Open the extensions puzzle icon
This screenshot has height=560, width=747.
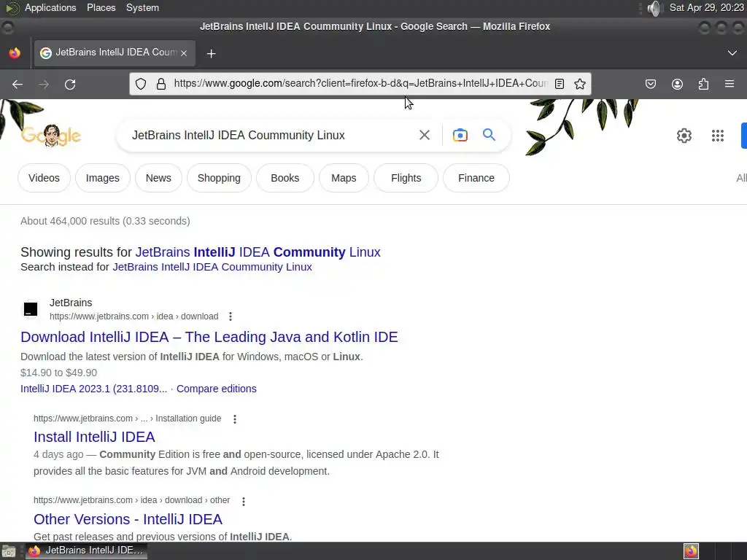point(703,85)
